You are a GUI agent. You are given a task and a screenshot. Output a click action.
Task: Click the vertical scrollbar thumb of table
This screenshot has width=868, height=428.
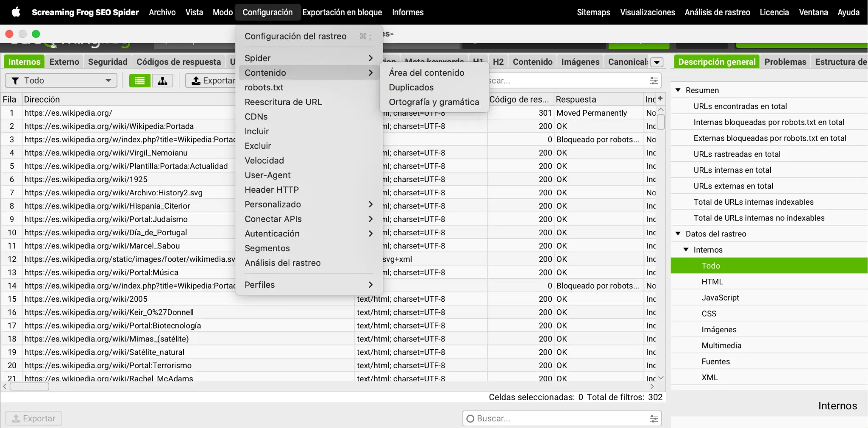(661, 122)
